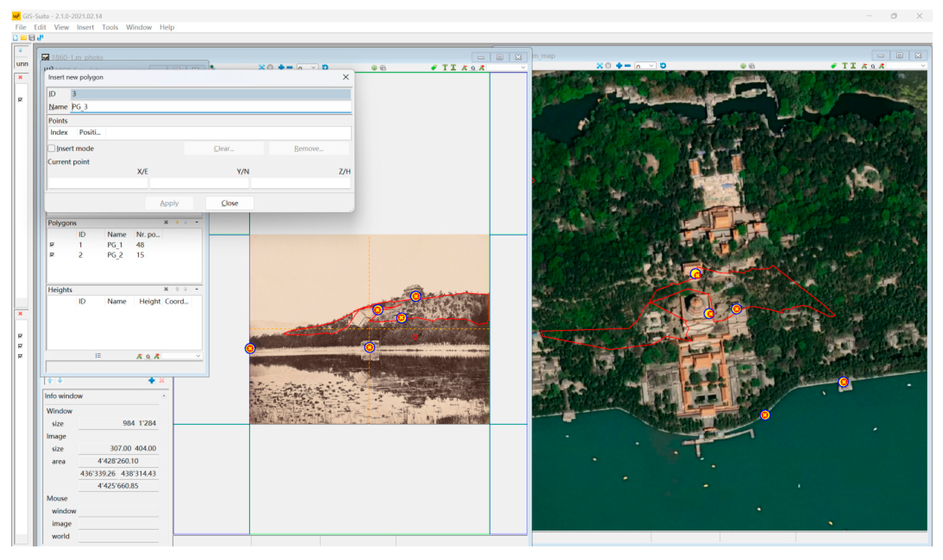Image resolution: width=943 pixels, height=560 pixels.
Task: Click the Apply button in the polygon dialog
Action: click(x=170, y=203)
